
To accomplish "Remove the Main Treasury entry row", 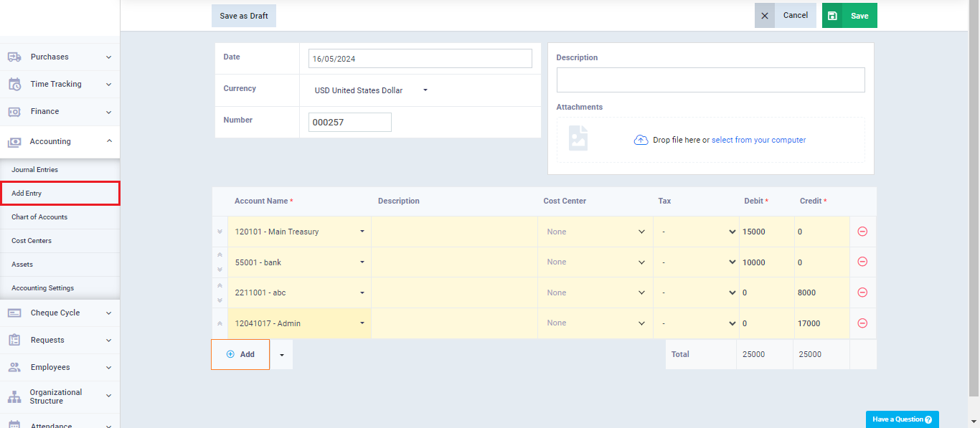I will [x=862, y=232].
